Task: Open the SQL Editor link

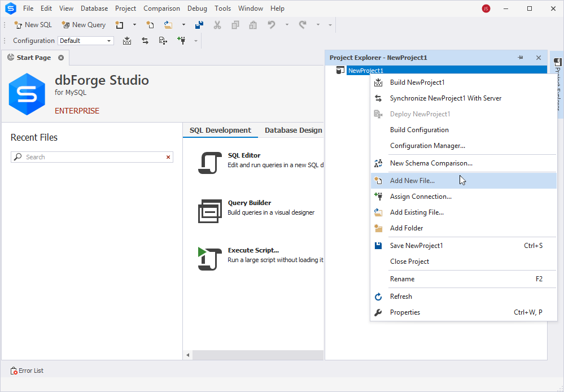Action: 244,155
